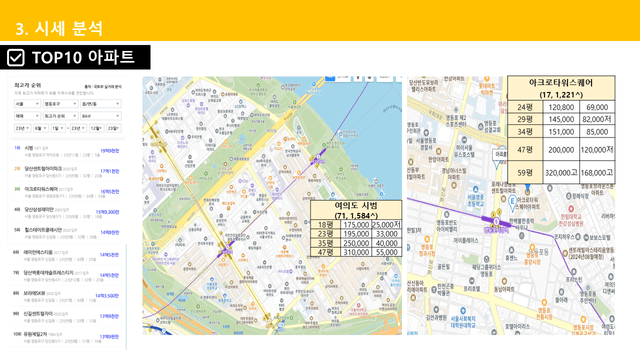Select rank 9 신길센트럴자이 row

(x=67, y=316)
